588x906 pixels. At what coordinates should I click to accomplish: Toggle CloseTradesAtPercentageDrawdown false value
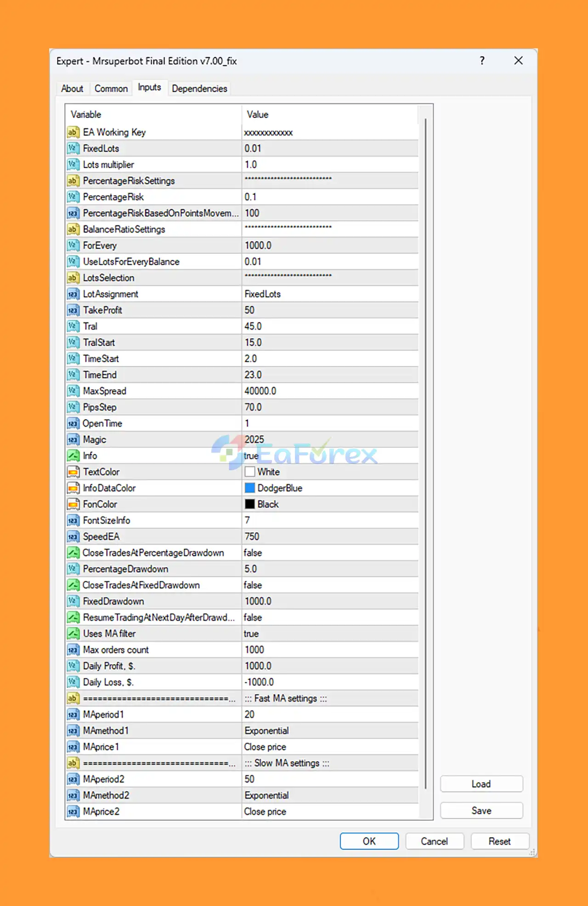(x=330, y=553)
